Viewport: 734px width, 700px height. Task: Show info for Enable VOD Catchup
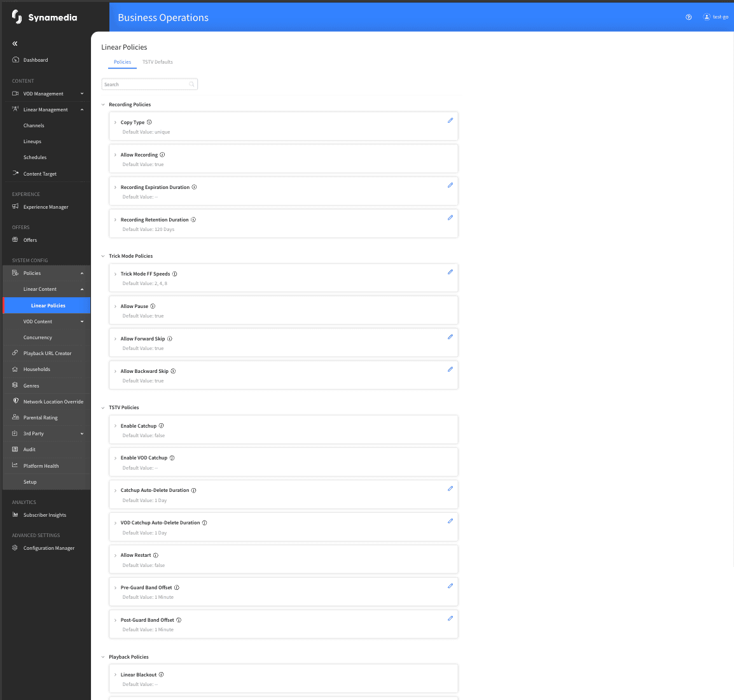pyautogui.click(x=172, y=458)
